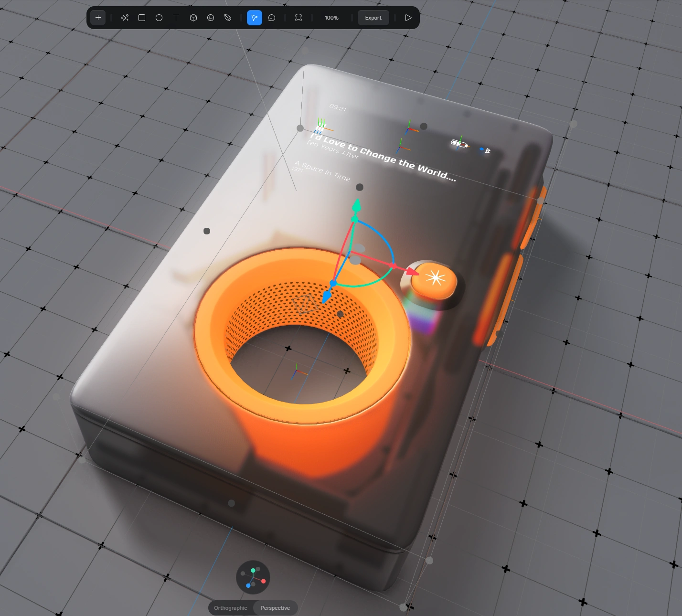
Task: Enable Perspective camera mode
Action: pos(275,608)
